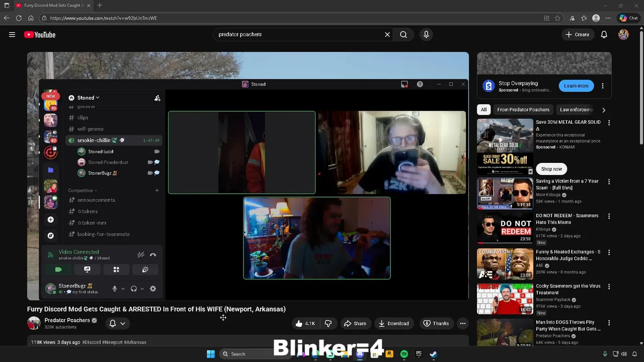
Task: Download the video
Action: click(x=393, y=323)
